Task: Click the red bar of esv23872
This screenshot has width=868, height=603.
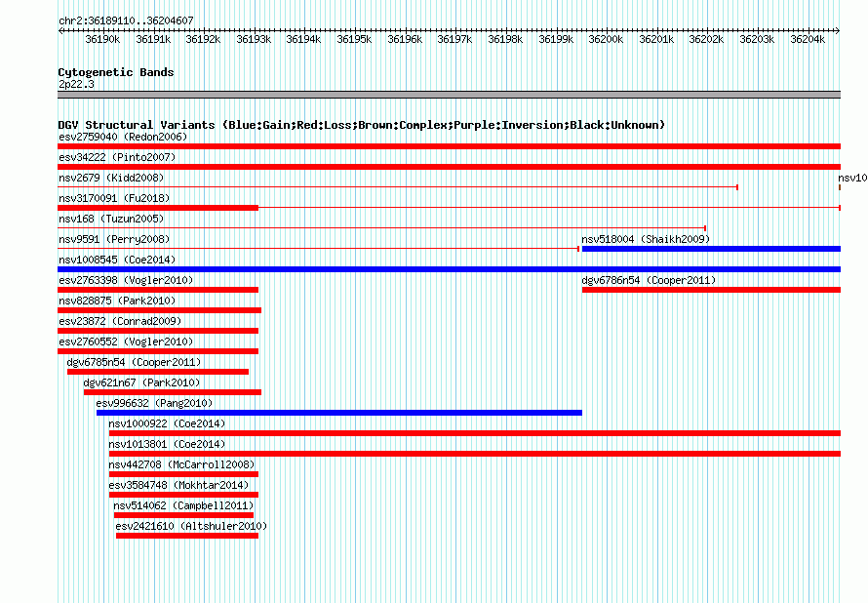Action: [158, 331]
